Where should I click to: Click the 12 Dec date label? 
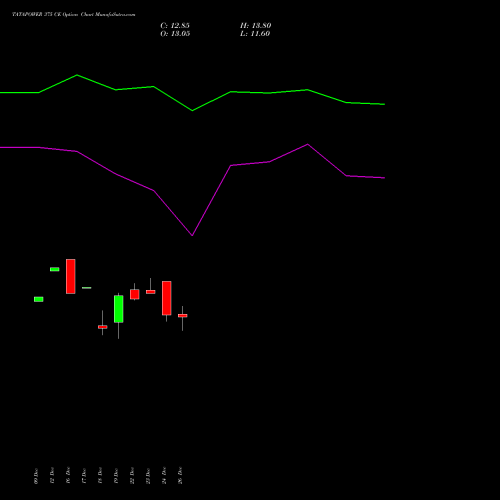(x=52, y=476)
